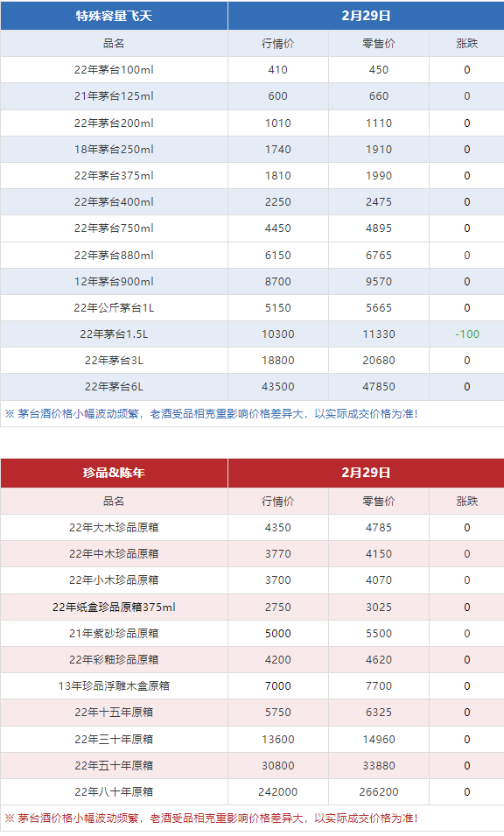Click the 涨跌 column header in blue table
The height and width of the screenshot is (836, 504).
coord(467,44)
